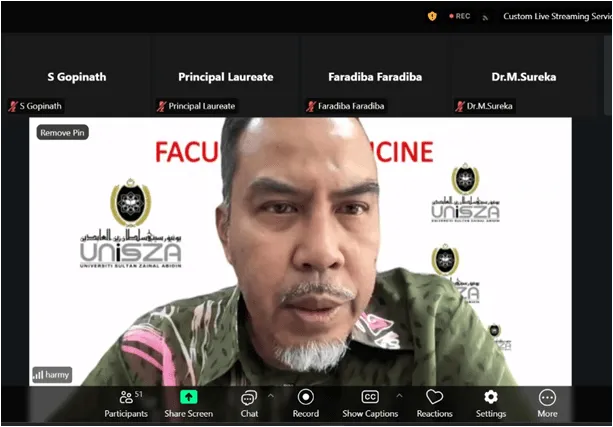Click the 51 participants count
613x427 pixels.
coord(139,394)
